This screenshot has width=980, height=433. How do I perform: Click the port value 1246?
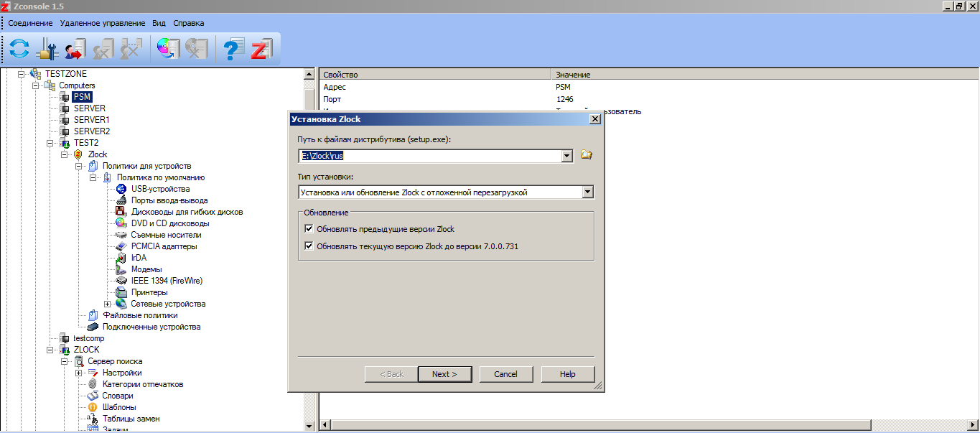coord(565,99)
